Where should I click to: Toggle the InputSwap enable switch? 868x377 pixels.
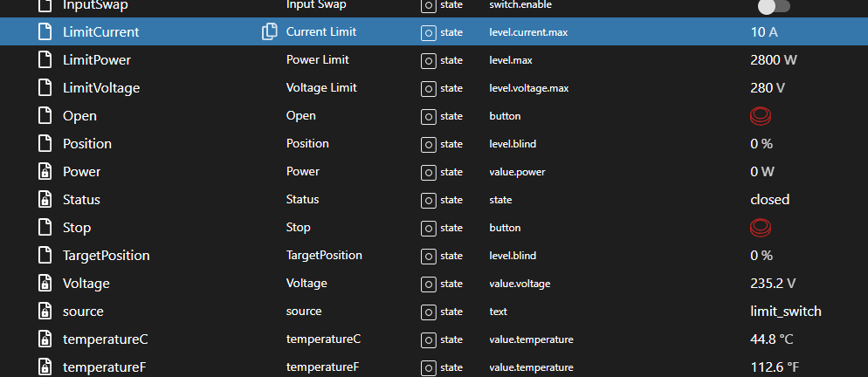pyautogui.click(x=773, y=6)
